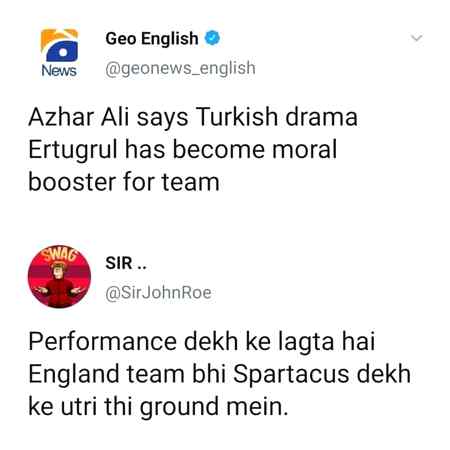Visit the @SirJohnRoe handle
450x450 pixels.
tap(158, 293)
